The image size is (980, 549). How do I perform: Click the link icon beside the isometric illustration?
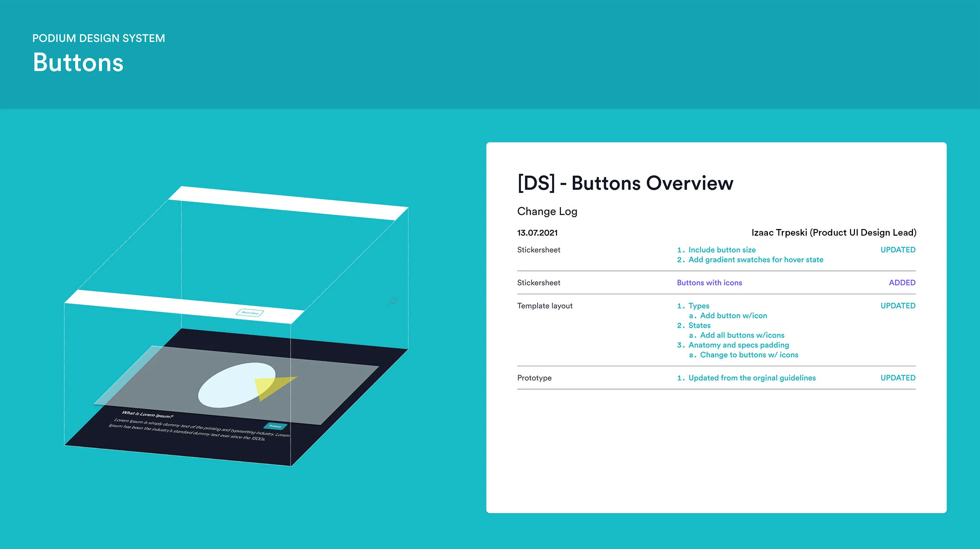tap(392, 301)
